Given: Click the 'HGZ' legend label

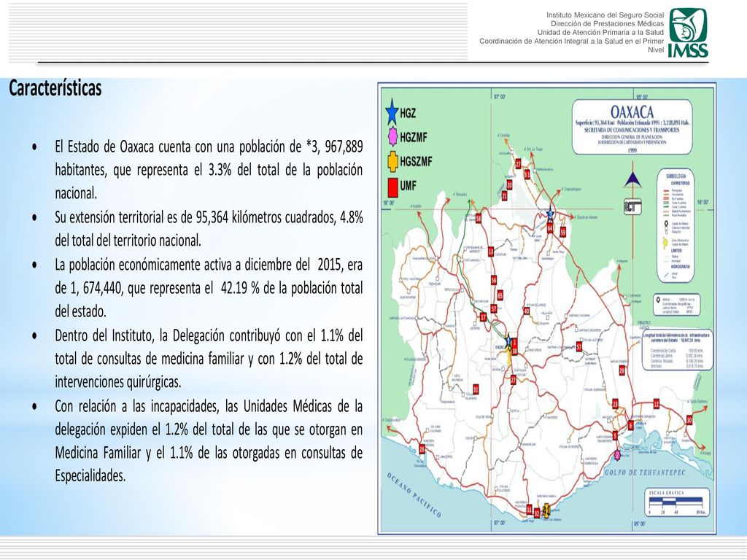Looking at the screenshot, I should click(x=408, y=113).
